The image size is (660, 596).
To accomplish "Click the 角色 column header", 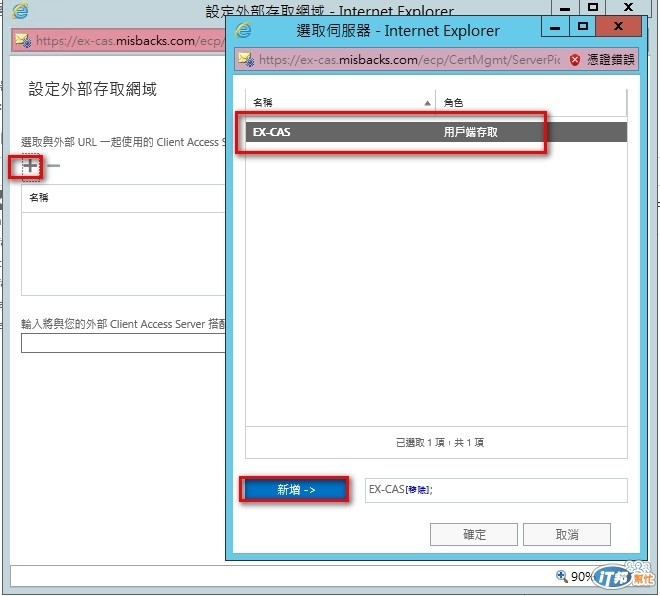I will tap(532, 102).
